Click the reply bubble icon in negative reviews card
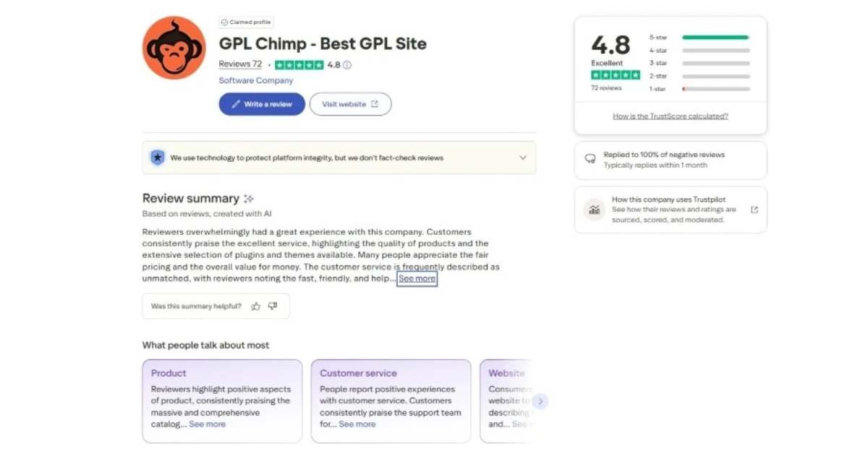Screen dimensions: 868x454 coord(590,158)
